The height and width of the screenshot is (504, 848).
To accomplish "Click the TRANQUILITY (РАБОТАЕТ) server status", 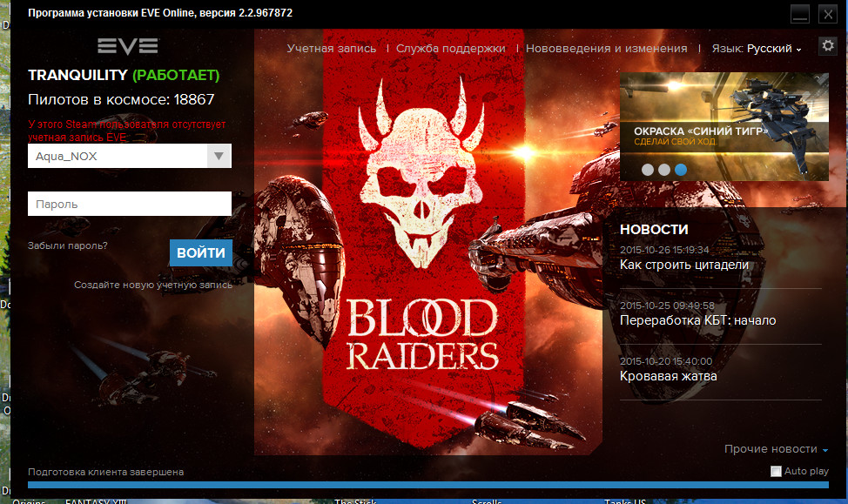I will pyautogui.click(x=124, y=75).
